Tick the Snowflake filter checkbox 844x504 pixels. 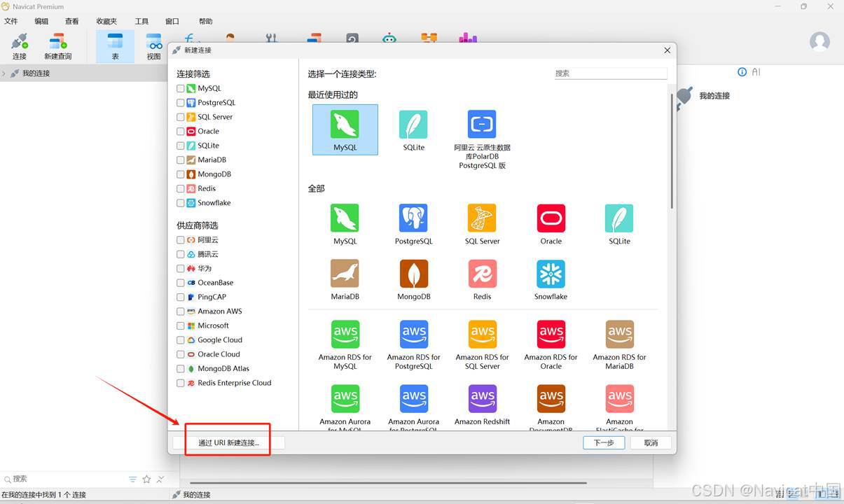[181, 203]
